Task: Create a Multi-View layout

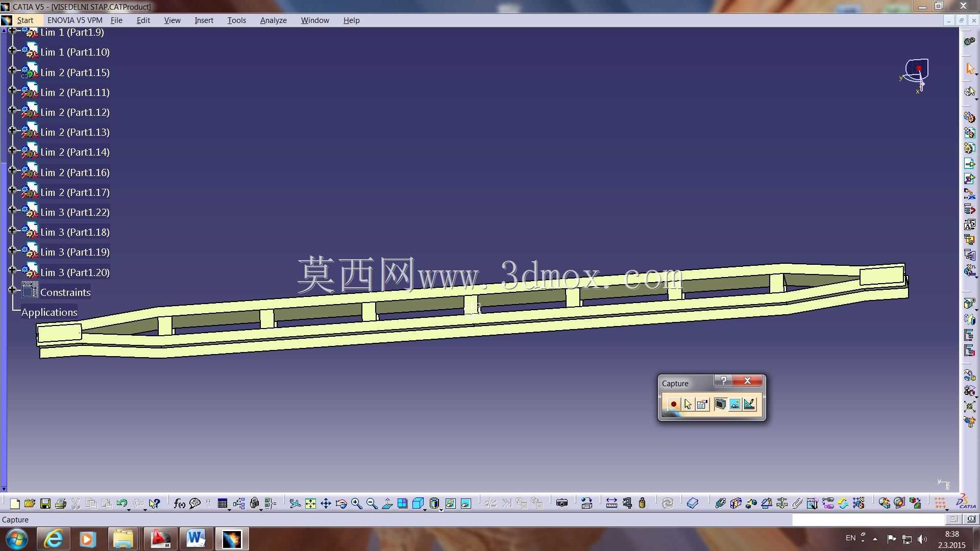Action: [402, 504]
